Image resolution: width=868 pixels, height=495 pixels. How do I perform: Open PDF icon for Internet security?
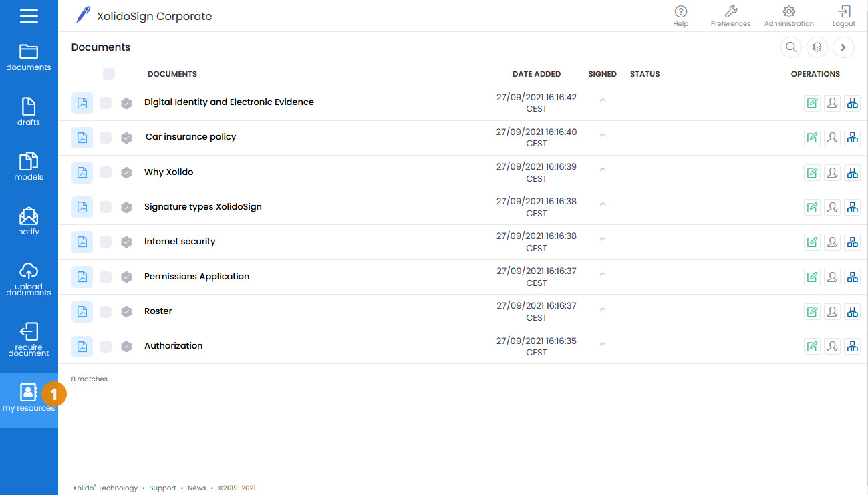click(x=82, y=242)
